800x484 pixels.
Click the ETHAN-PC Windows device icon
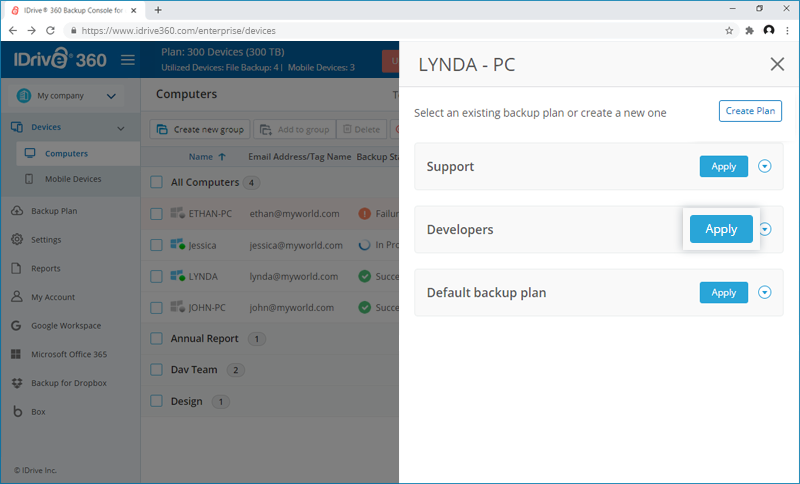tap(178, 213)
